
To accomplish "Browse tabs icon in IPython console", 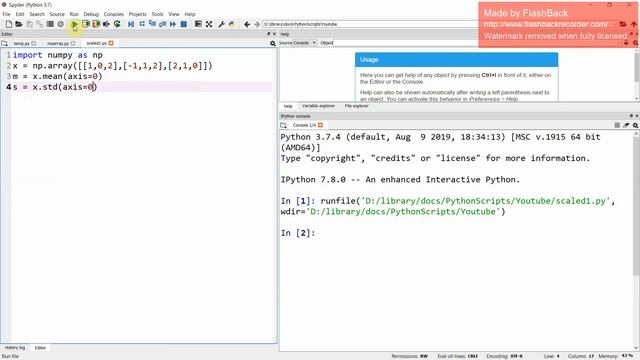I will click(x=284, y=125).
